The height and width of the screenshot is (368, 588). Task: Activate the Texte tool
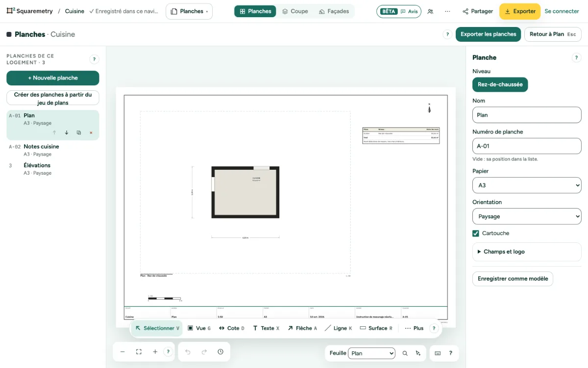[266, 328]
